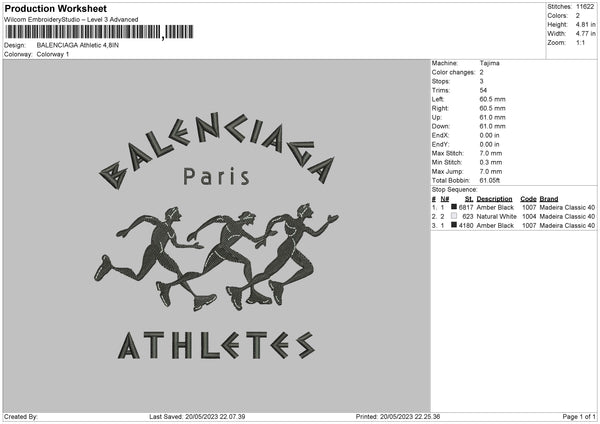Click the Amber Black swatch in the 6817 row
Image resolution: width=600 pixels, height=424 pixels.
coord(454,207)
